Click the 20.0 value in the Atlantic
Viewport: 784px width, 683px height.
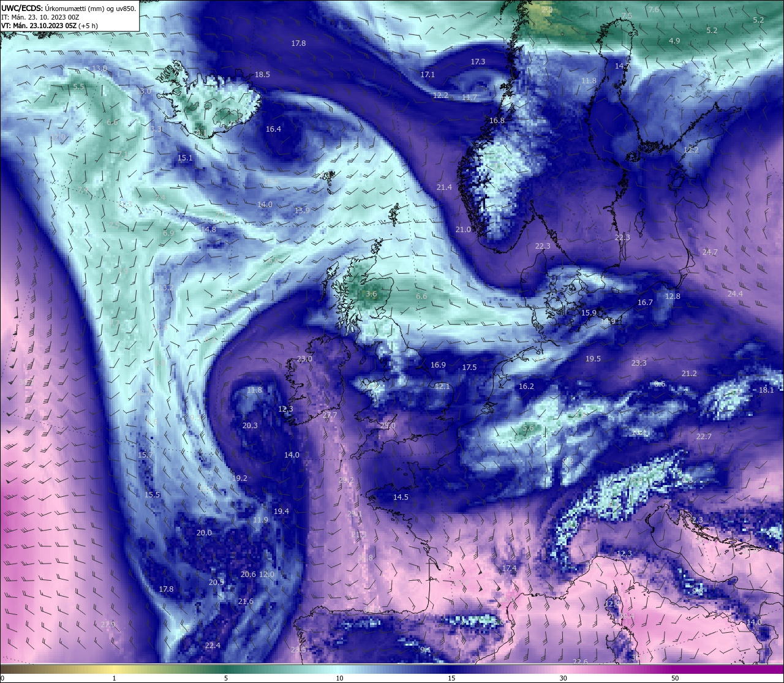click(x=204, y=533)
